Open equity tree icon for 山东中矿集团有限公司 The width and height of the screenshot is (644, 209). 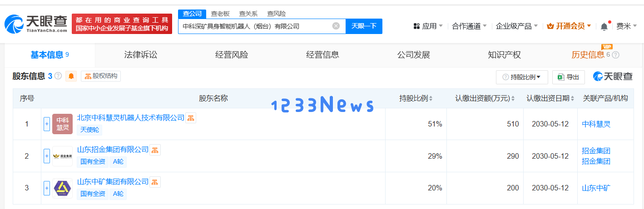(155, 182)
